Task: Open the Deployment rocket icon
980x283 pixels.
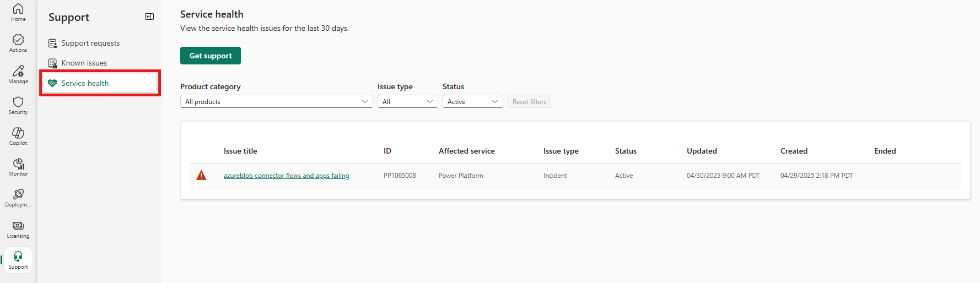Action: [18, 198]
